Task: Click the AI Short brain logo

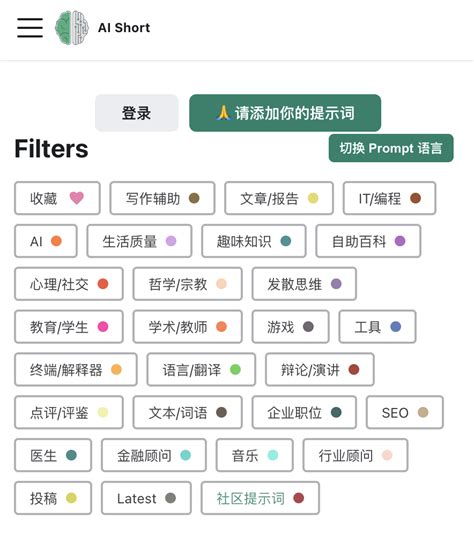Action: pos(71,28)
